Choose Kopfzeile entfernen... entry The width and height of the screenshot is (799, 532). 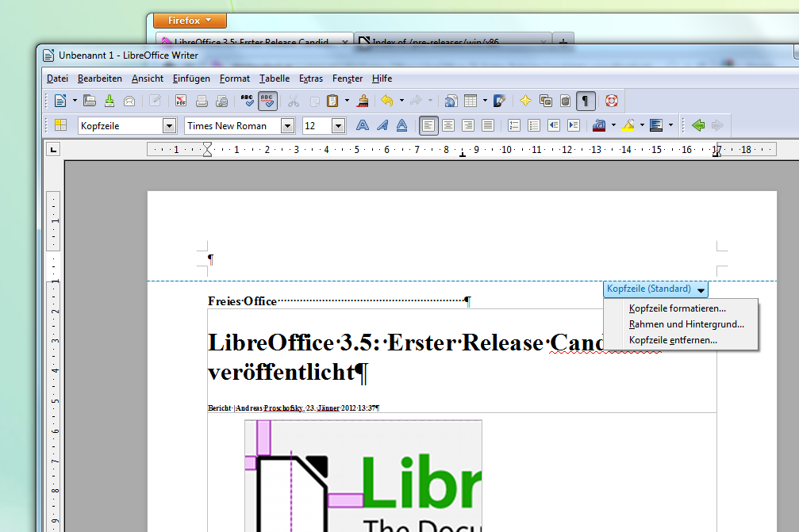[x=673, y=340]
